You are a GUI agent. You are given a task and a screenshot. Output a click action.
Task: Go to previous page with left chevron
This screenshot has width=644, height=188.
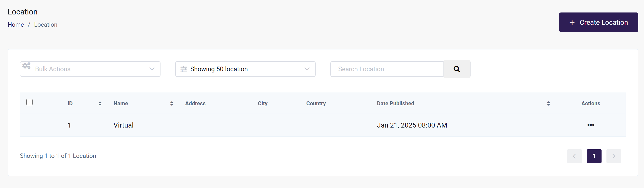[x=574, y=156]
